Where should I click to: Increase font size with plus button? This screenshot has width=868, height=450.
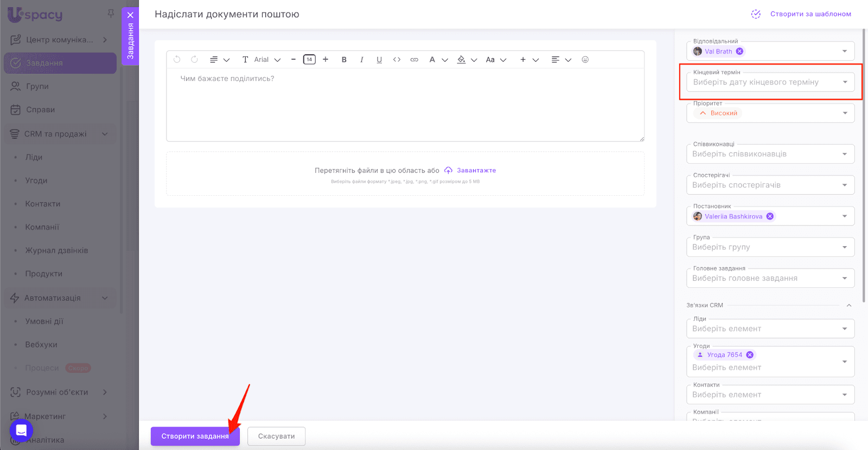click(x=325, y=60)
